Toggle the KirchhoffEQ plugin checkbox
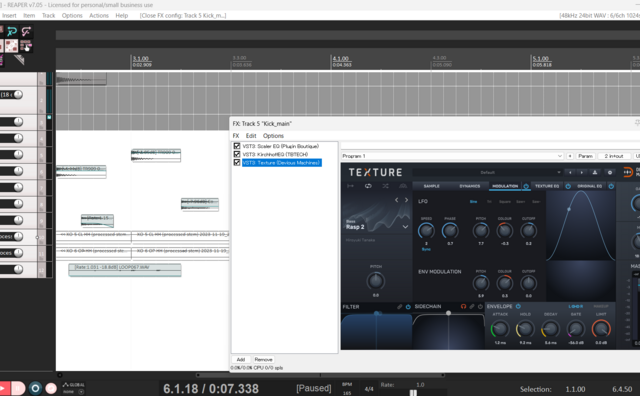Image resolution: width=640 pixels, height=396 pixels. pos(237,154)
